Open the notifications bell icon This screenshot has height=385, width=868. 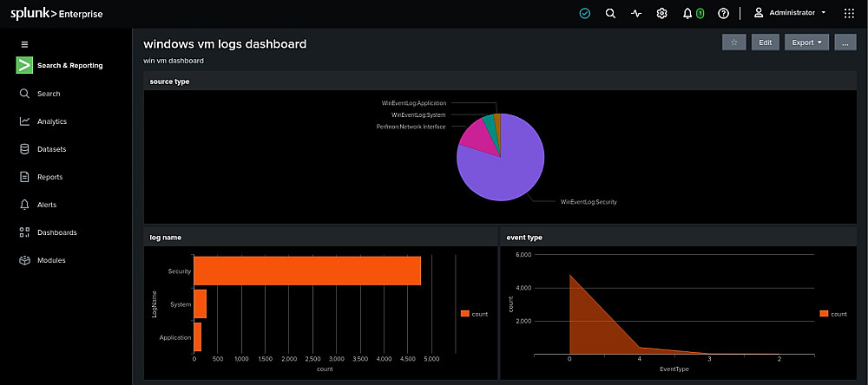[687, 14]
